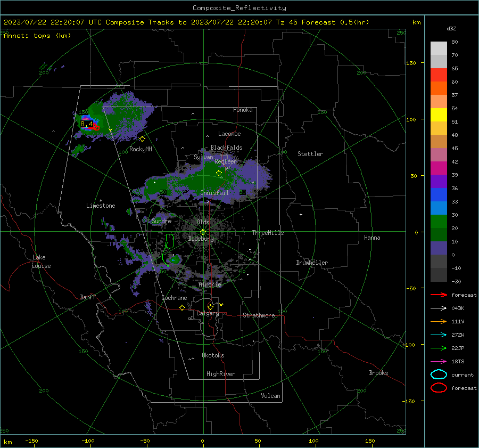Click the yellow diamond marker above Calgary

210,307
